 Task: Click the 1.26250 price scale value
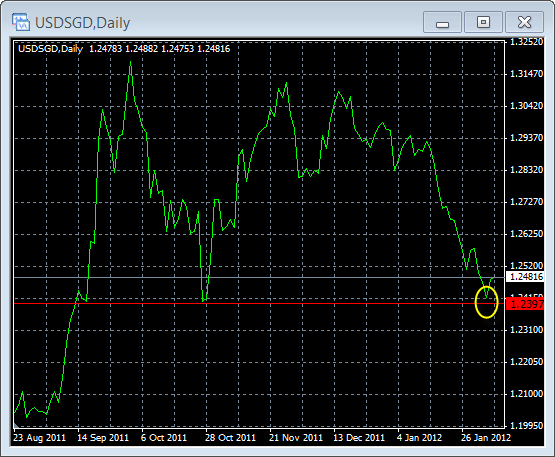coord(526,234)
